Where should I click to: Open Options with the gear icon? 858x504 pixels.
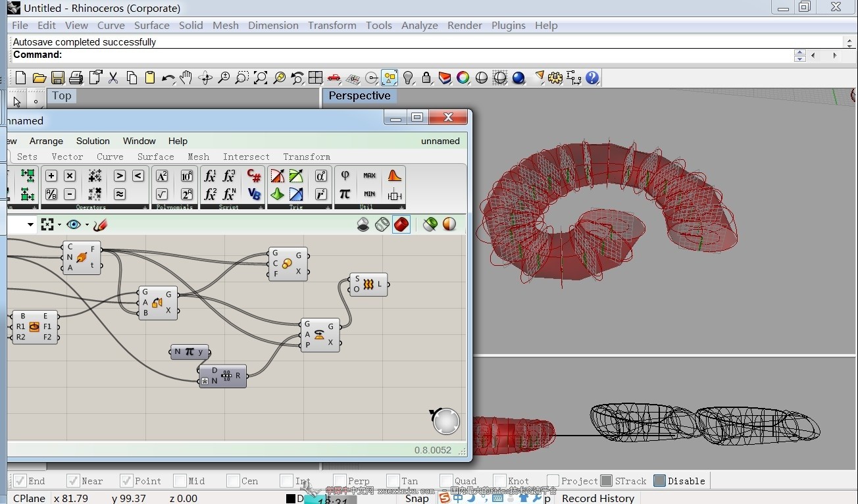(x=556, y=78)
